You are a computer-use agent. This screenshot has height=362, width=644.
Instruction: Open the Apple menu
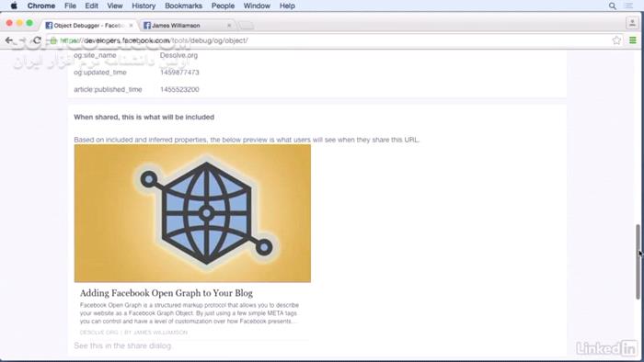(x=14, y=6)
